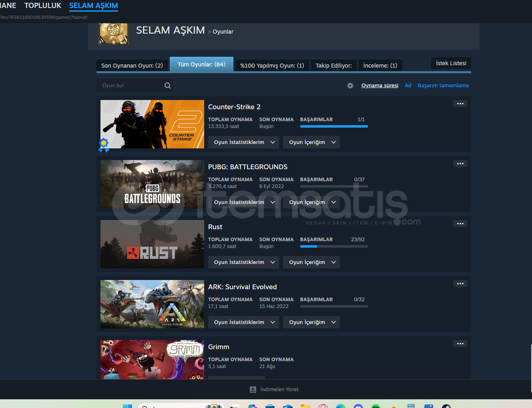Click the download icon next to İndirmeleri Yönet

253,390
